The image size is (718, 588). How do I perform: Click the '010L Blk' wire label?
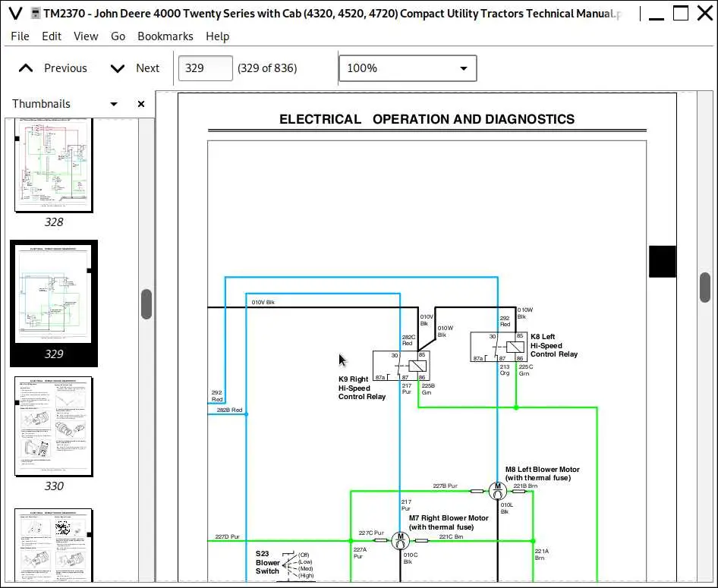click(x=506, y=508)
